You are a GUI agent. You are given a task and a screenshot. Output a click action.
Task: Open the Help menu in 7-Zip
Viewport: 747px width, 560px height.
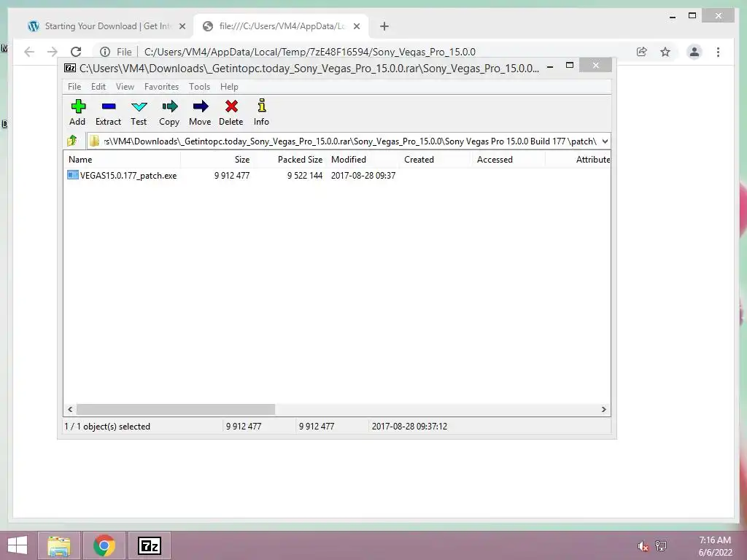click(x=229, y=87)
